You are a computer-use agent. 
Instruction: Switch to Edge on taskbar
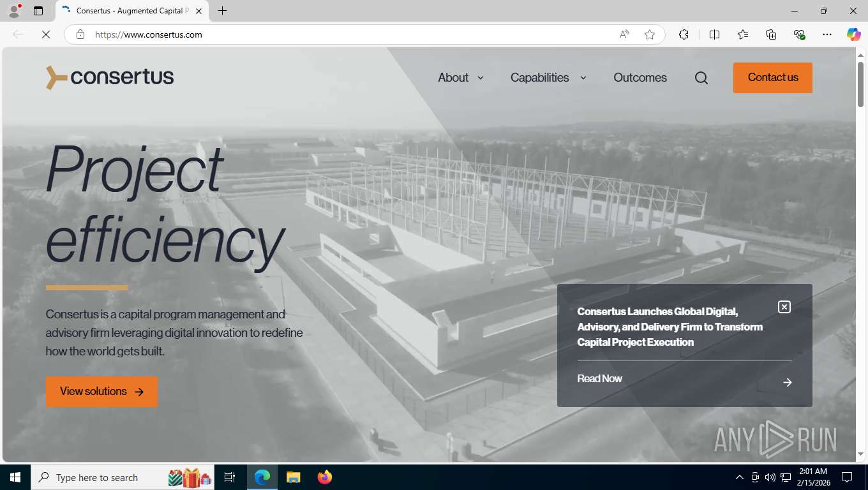(x=262, y=477)
